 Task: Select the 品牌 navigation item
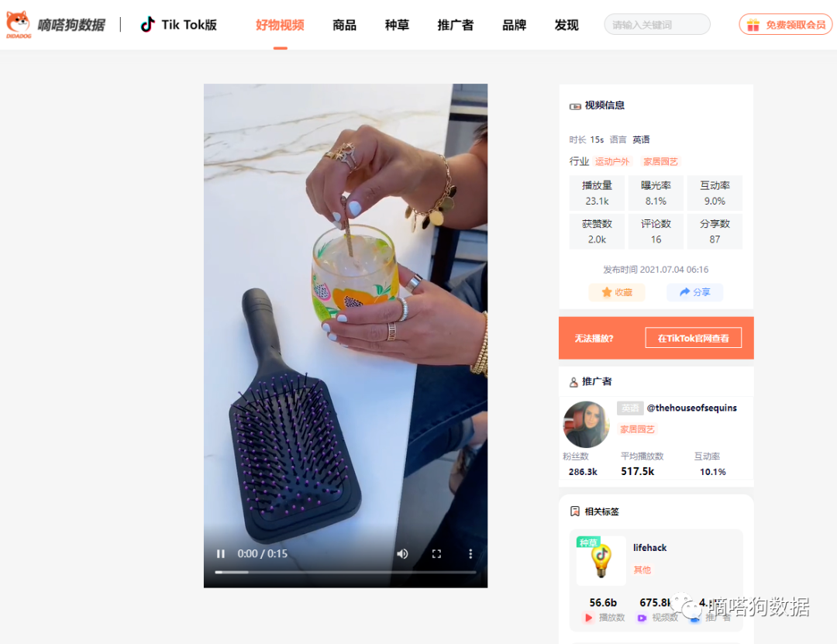pyautogui.click(x=514, y=25)
